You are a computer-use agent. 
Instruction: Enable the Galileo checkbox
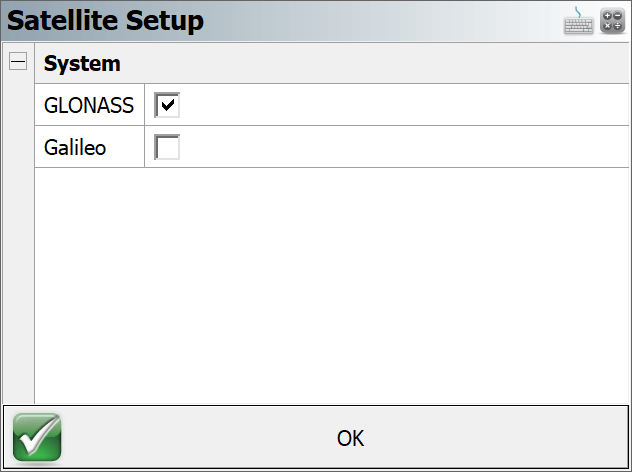167,147
